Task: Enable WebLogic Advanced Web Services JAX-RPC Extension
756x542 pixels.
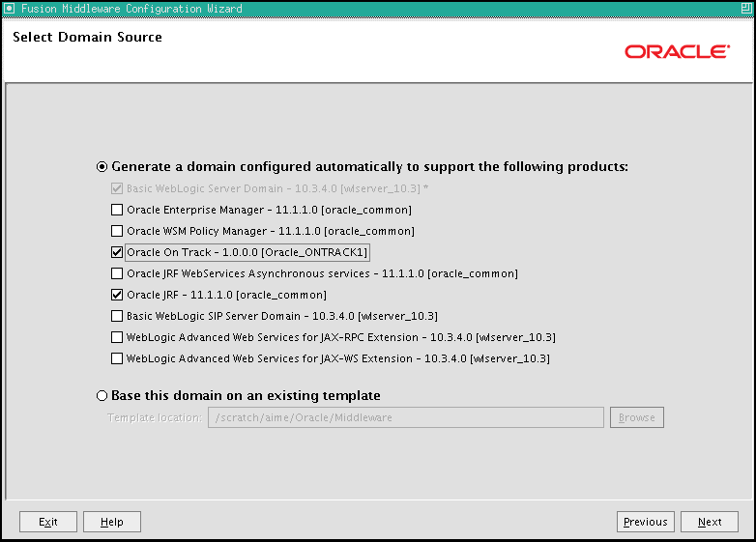Action: 117,337
